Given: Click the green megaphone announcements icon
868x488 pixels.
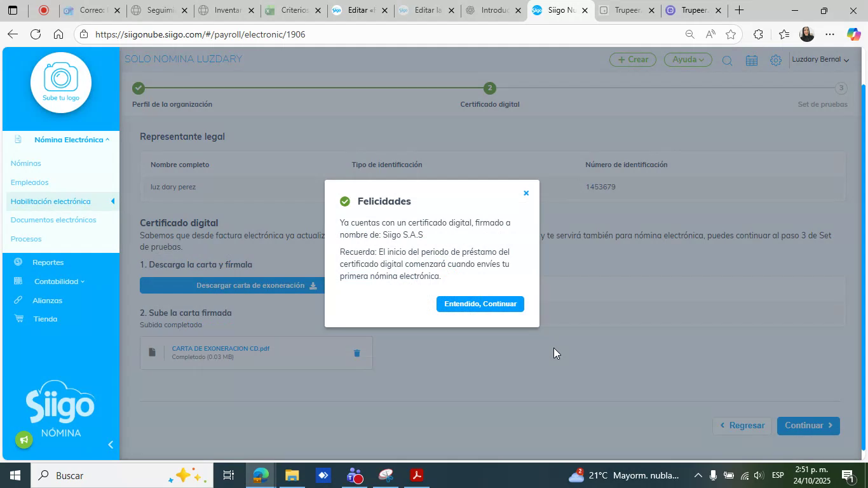Looking at the screenshot, I should coord(24,439).
